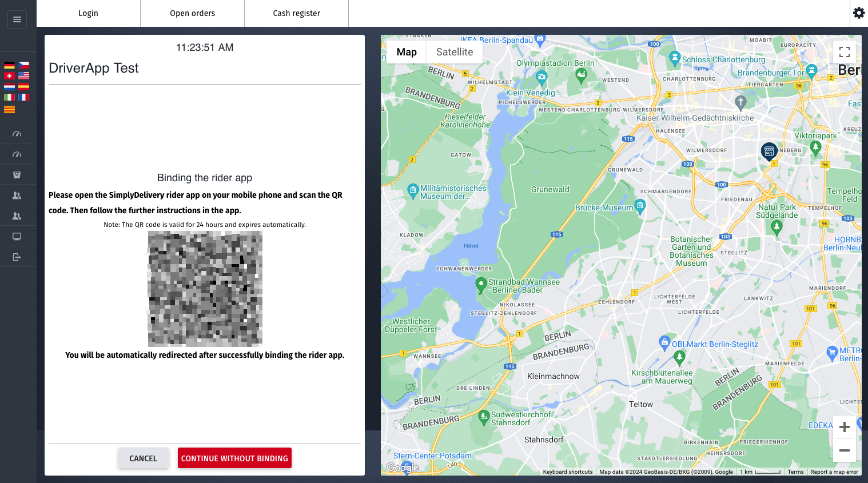868x483 pixels.
Task: Select the Schloss Charlottenburg map pin
Action: 675,58
